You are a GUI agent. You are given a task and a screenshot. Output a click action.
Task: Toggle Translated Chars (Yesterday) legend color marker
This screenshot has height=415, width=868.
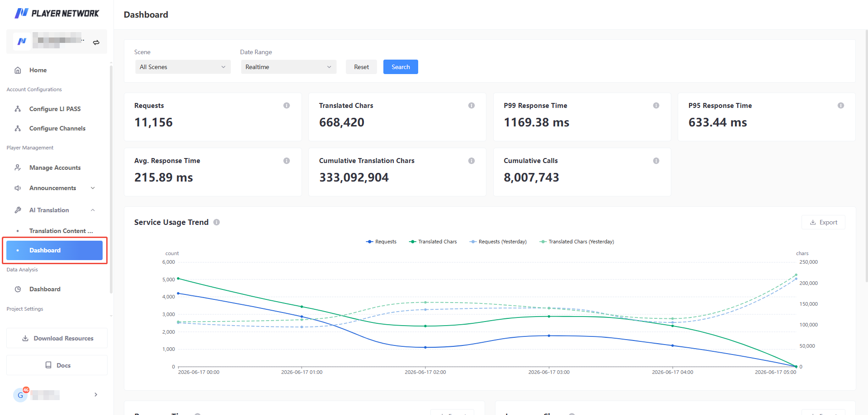(x=543, y=242)
